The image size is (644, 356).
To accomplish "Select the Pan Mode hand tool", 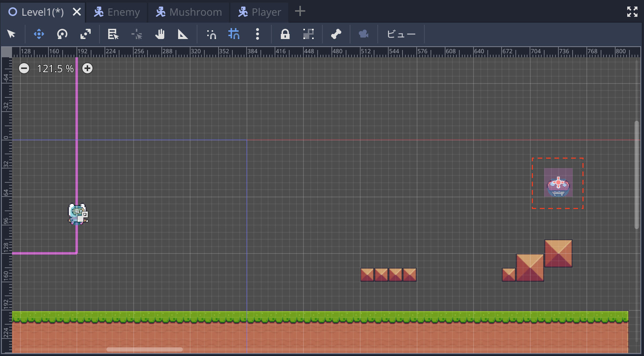I will pos(160,34).
